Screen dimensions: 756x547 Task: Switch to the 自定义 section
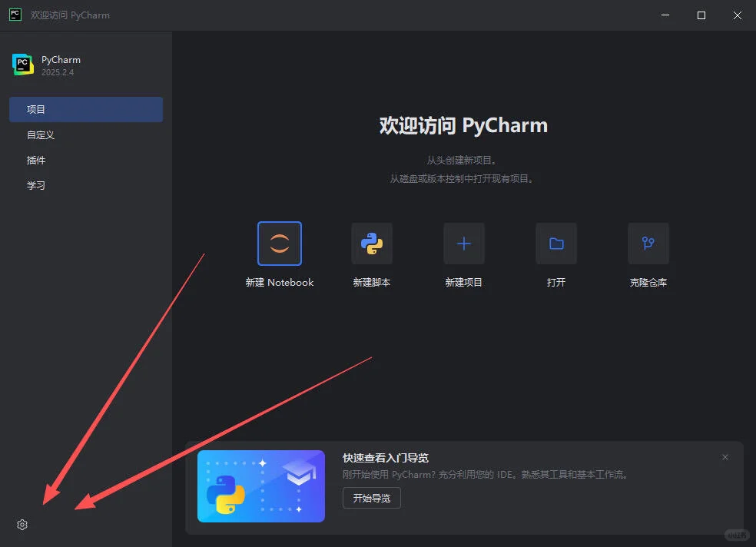click(40, 134)
